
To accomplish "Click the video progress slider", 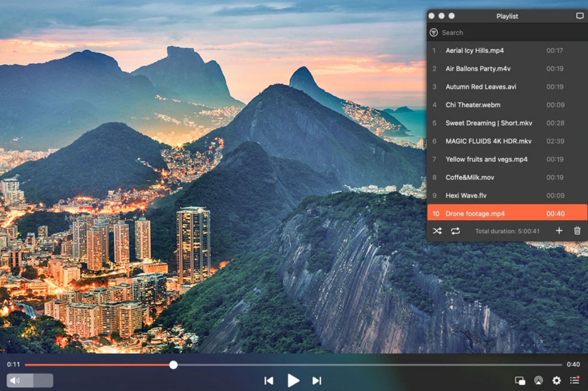I will [x=173, y=364].
